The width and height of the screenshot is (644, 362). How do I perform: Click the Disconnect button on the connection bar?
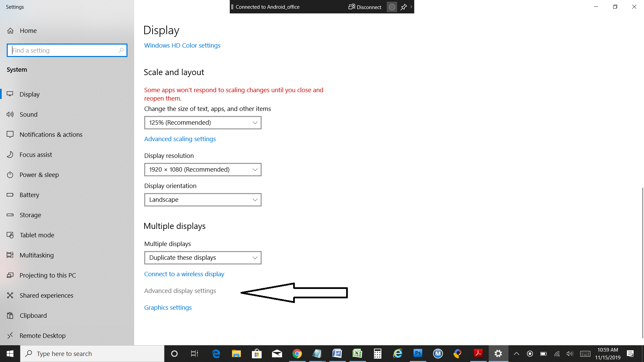pos(365,7)
